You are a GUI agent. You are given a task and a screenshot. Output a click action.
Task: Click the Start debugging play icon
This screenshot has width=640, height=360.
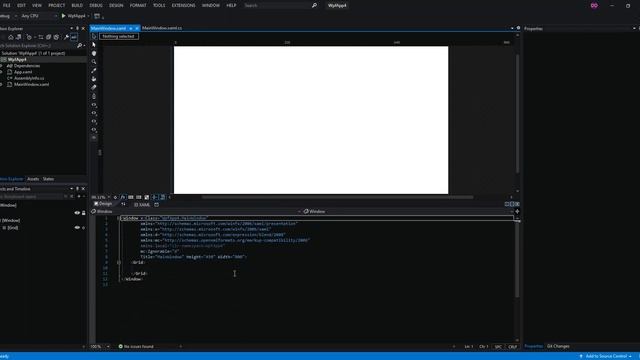(x=63, y=16)
